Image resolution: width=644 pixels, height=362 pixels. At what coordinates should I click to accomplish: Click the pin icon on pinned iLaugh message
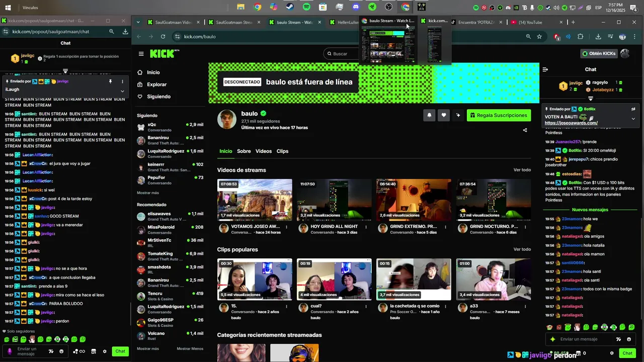[x=110, y=81]
